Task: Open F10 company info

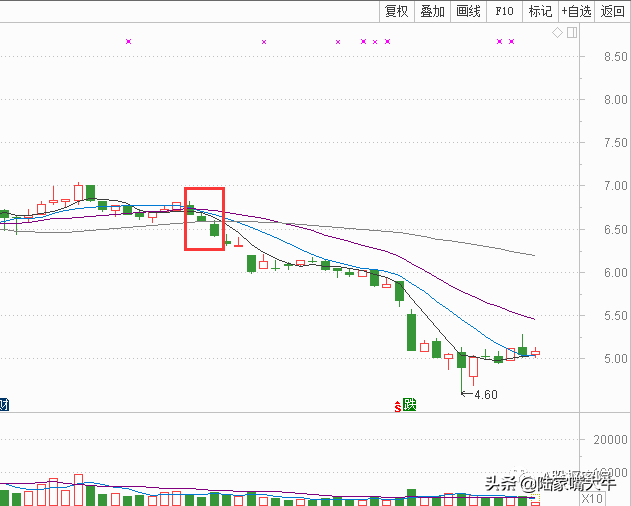Action: [x=504, y=11]
